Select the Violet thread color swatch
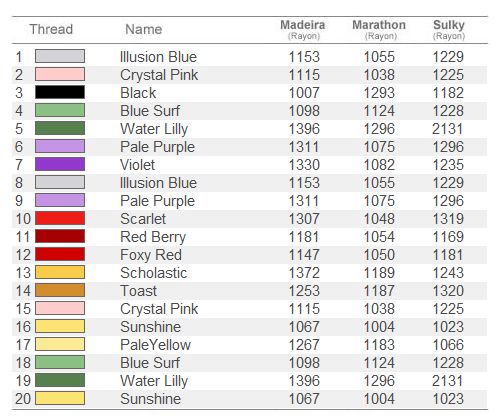 tap(60, 164)
